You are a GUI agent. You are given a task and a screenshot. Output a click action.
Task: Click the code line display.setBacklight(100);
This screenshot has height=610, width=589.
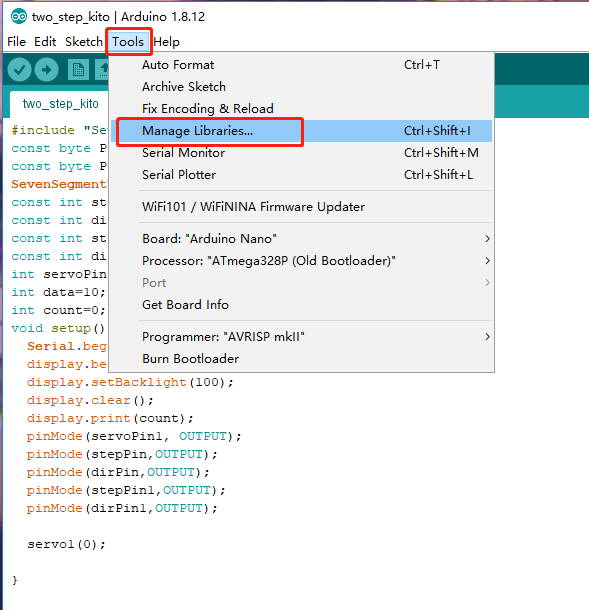tap(130, 382)
